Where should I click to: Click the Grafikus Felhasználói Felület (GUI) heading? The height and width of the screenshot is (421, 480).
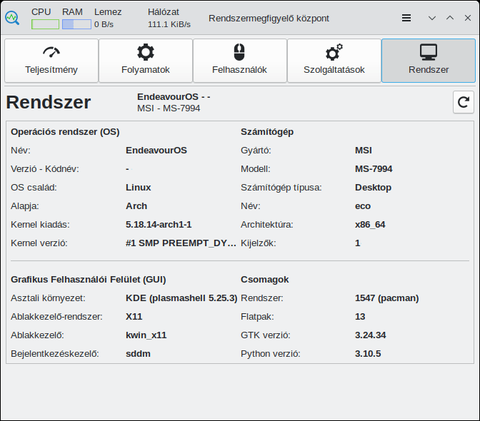tap(88, 280)
